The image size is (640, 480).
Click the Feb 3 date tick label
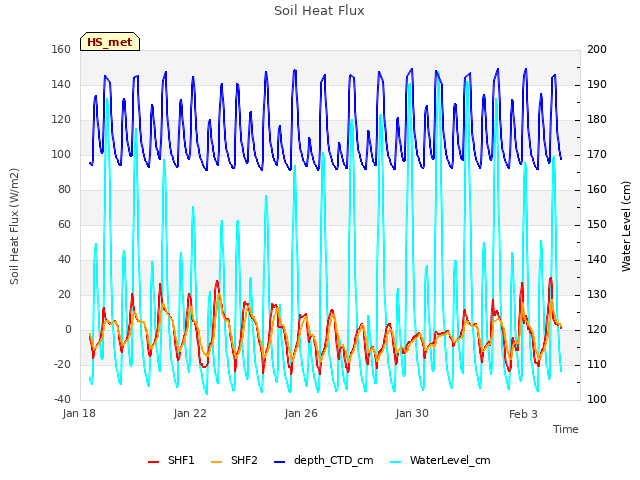click(x=523, y=414)
